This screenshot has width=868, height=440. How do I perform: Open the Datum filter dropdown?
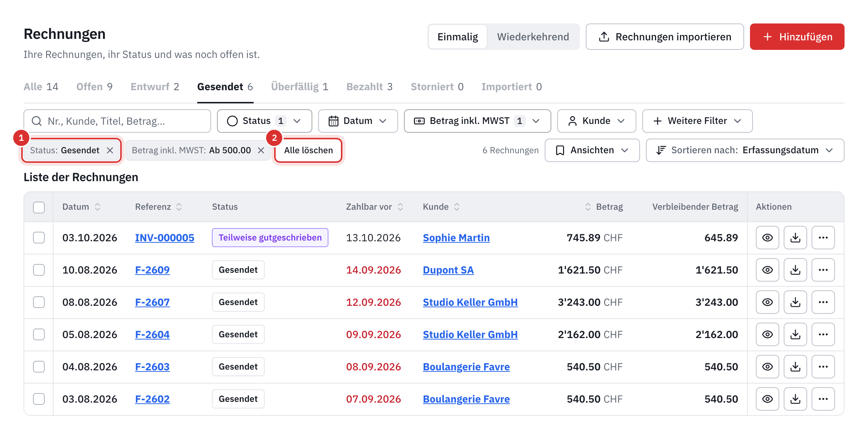point(358,121)
